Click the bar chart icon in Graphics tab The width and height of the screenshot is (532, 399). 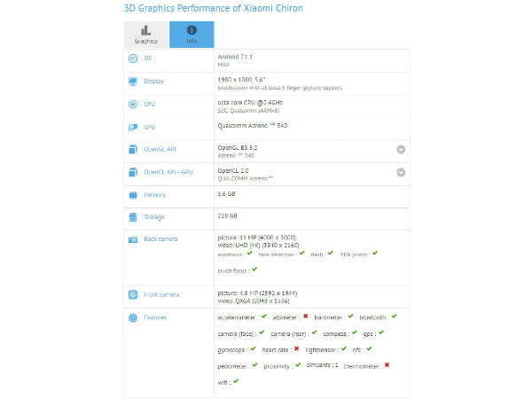pyautogui.click(x=146, y=30)
